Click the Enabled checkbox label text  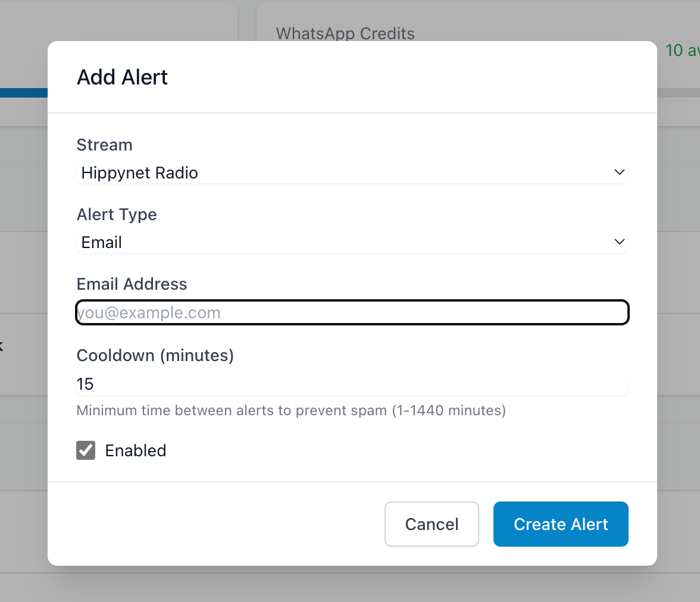pyautogui.click(x=136, y=451)
